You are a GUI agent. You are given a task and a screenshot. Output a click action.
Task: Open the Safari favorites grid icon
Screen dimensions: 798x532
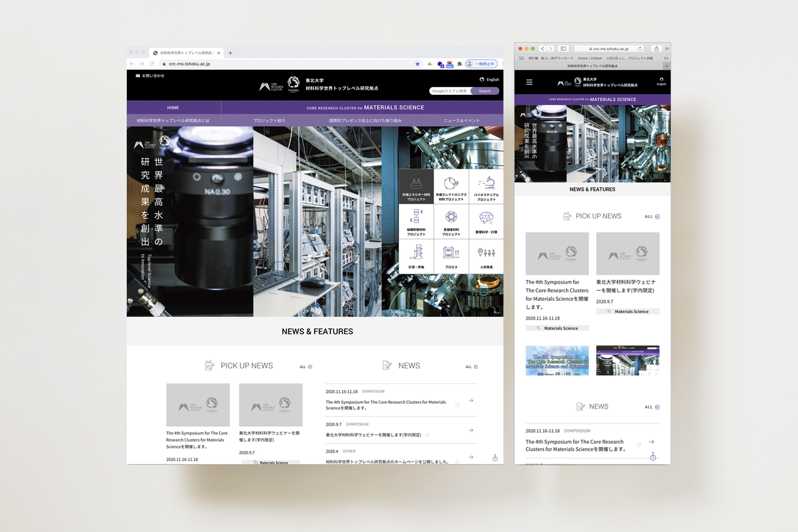(x=521, y=58)
